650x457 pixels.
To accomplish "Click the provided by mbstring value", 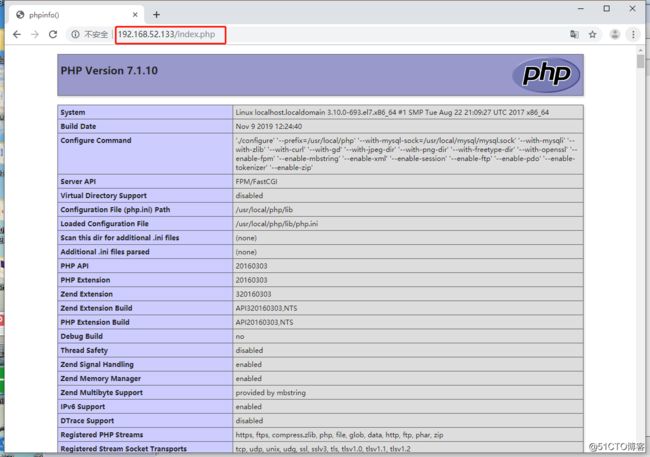I will (x=271, y=393).
